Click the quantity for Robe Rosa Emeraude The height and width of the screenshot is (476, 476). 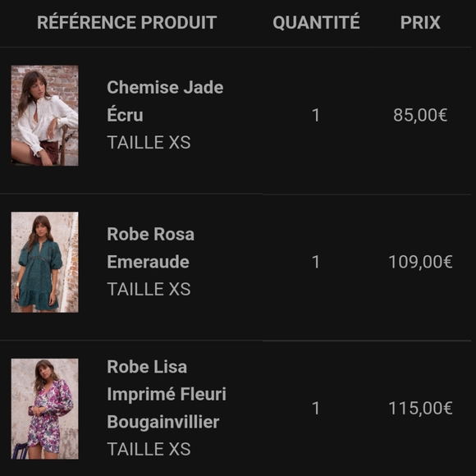(x=316, y=262)
